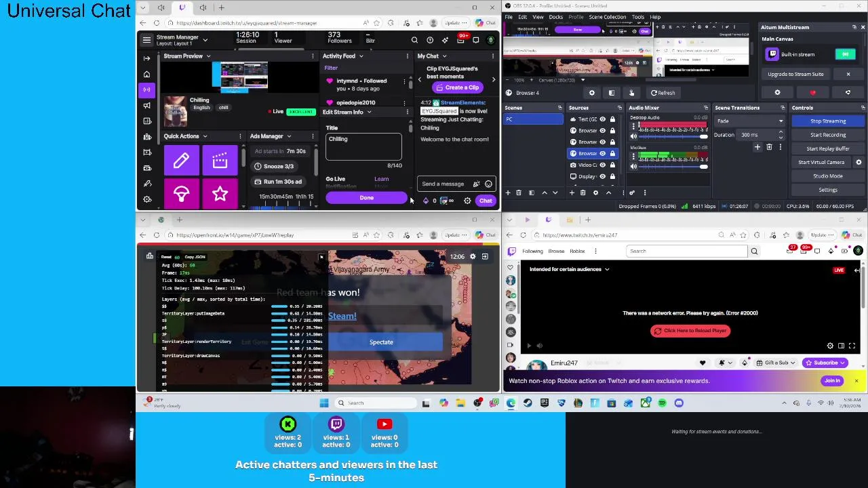Image resolution: width=868 pixels, height=488 pixels.
Task: Click the red heart in Aitum Multistream
Action: click(x=812, y=93)
